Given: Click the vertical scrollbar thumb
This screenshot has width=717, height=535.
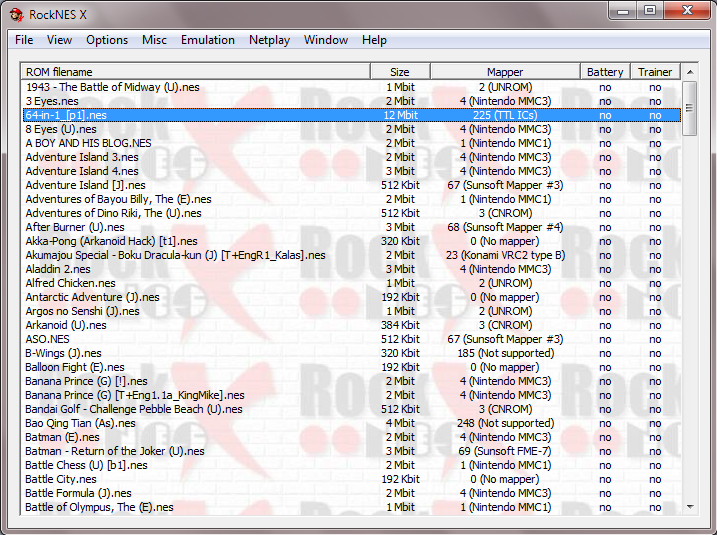Looking at the screenshot, I should (x=690, y=108).
